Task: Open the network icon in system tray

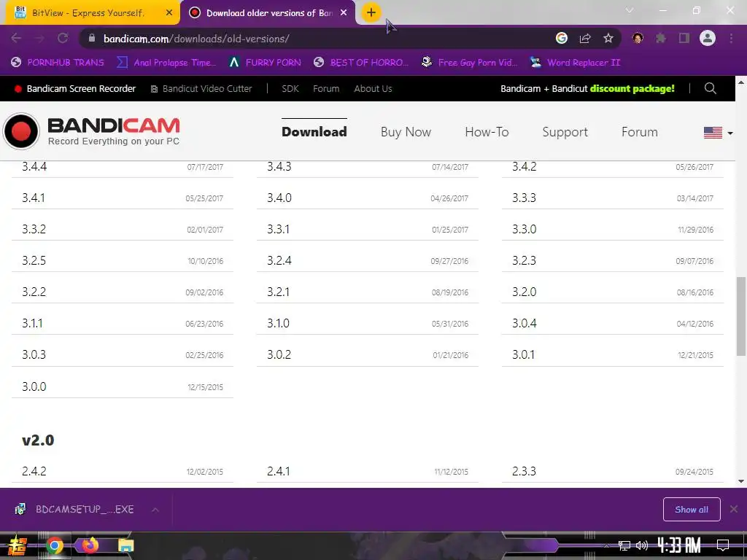Action: (x=624, y=545)
